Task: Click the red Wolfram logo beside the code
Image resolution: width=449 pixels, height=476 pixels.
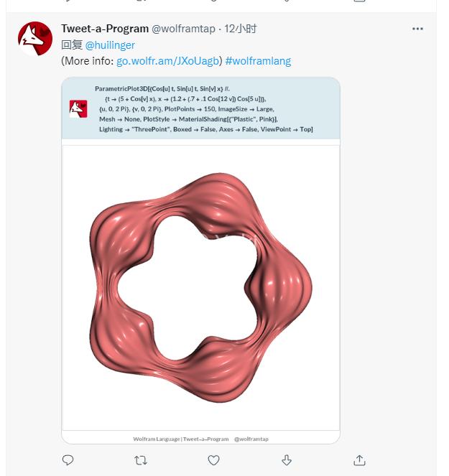Action: click(78, 108)
